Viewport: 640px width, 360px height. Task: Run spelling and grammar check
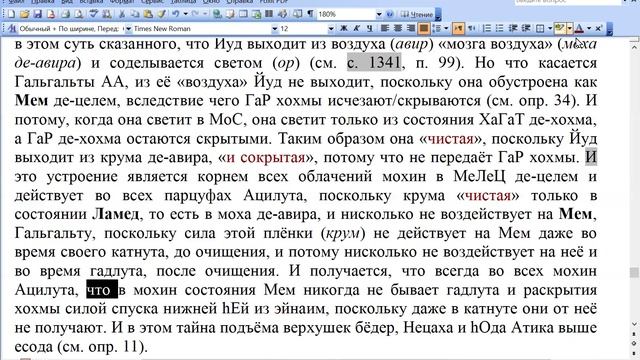[93, 14]
